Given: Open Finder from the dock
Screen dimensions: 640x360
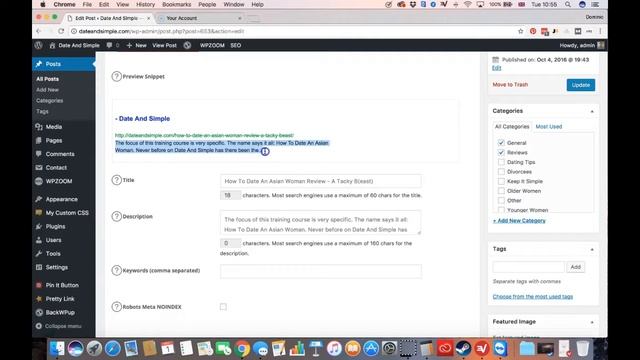Looking at the screenshot, I should click(x=57, y=349).
